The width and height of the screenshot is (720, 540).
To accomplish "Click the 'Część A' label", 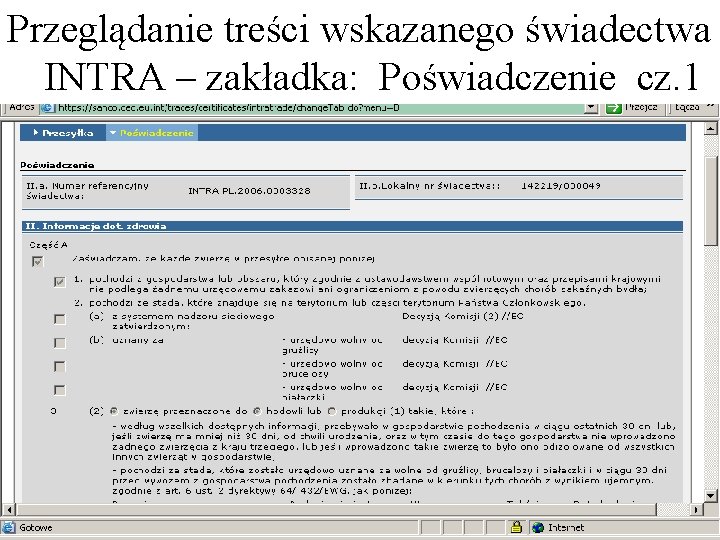I will coord(48,245).
